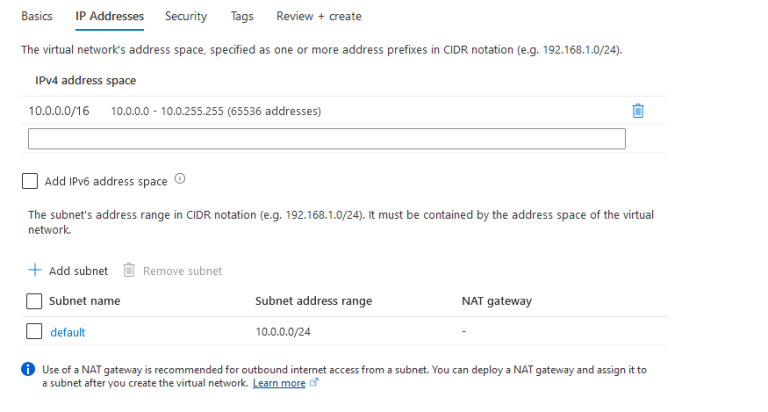This screenshot has width=768, height=412.
Task: Click the IPv6 info tooltip icon
Action: (x=181, y=180)
